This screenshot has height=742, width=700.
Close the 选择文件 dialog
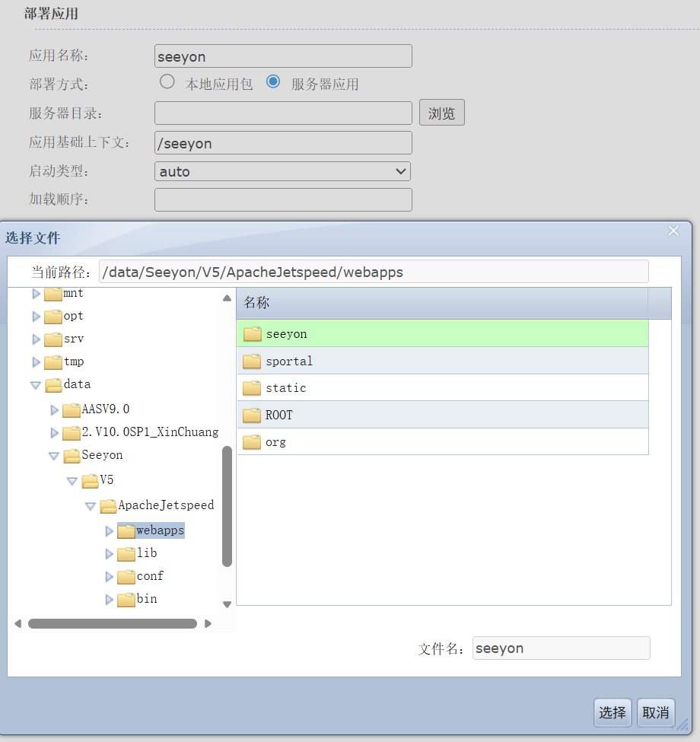[x=673, y=231]
